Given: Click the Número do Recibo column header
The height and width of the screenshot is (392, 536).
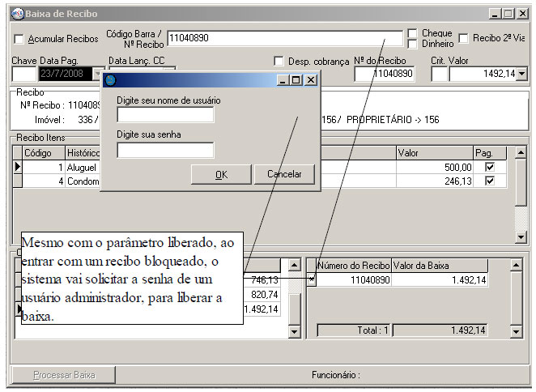Looking at the screenshot, I should click(x=354, y=266).
